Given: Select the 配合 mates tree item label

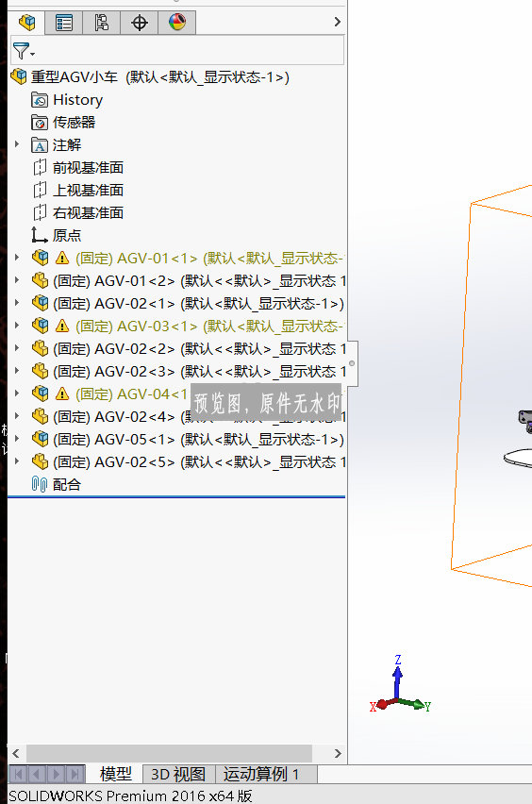Looking at the screenshot, I should coord(67,484).
